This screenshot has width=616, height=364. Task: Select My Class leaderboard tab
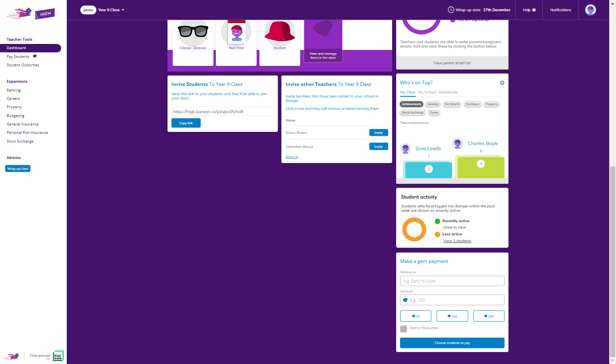click(408, 92)
